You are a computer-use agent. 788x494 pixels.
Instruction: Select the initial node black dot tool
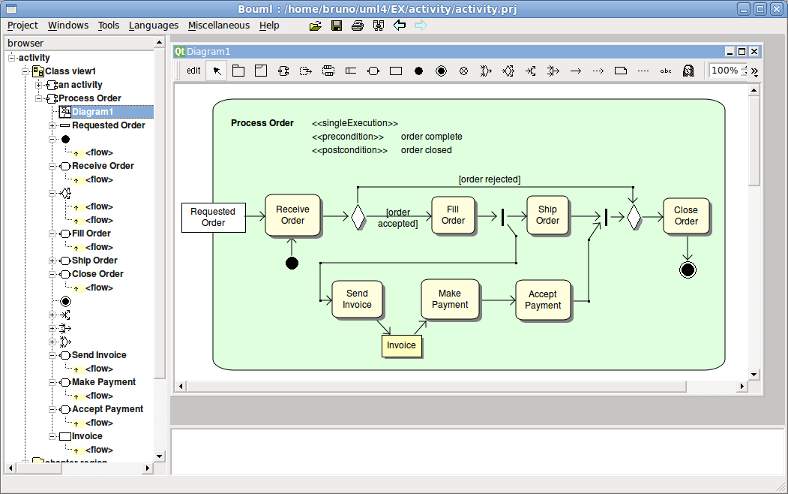click(418, 71)
